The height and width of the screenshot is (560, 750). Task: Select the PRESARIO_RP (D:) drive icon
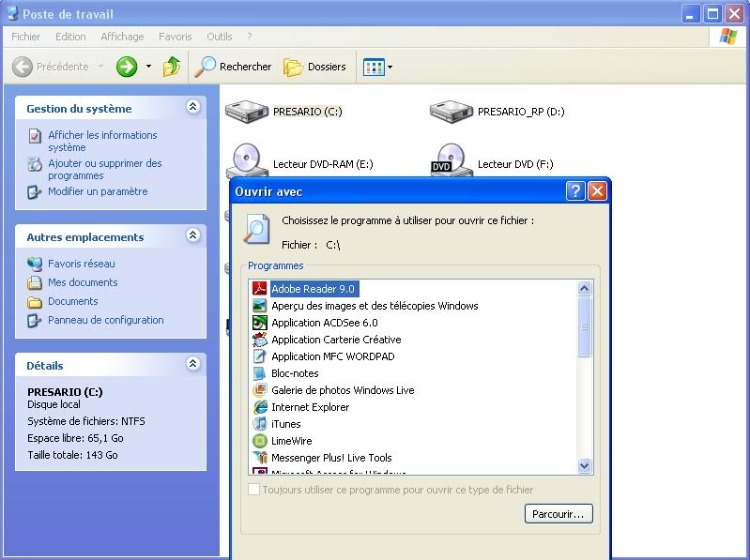click(x=452, y=112)
